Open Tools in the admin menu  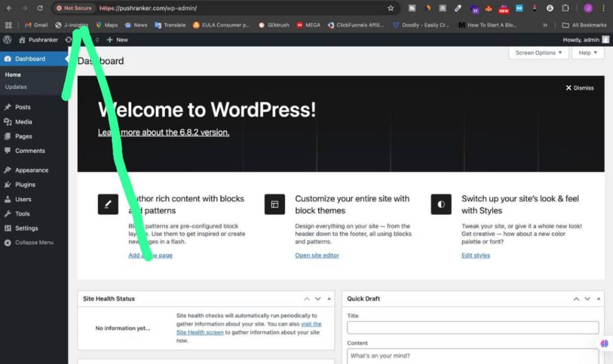(x=22, y=214)
